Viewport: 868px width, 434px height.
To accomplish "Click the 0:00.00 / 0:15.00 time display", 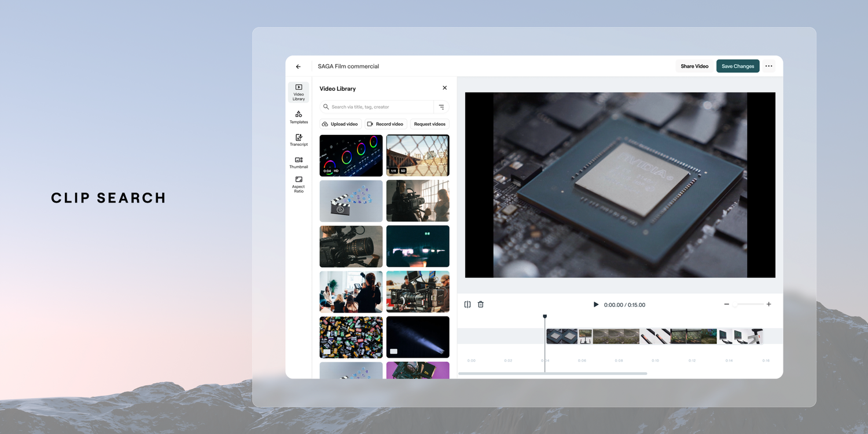I will click(624, 305).
